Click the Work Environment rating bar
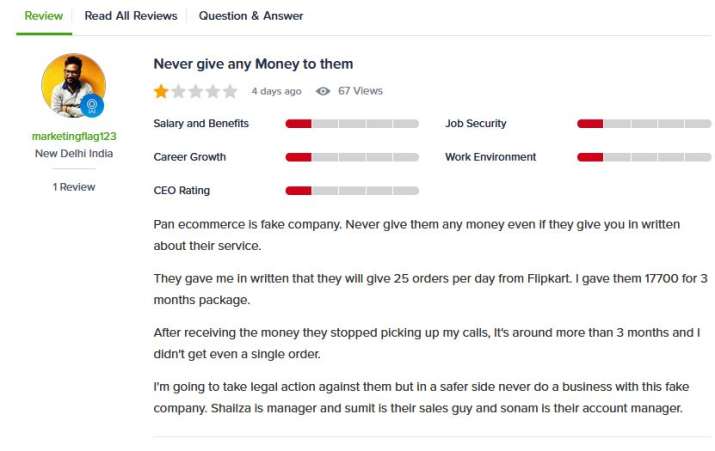The width and height of the screenshot is (715, 451). 644,157
